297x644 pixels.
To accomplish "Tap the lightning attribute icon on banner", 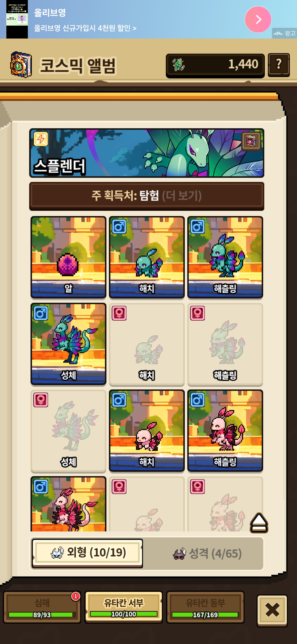I will point(41,139).
